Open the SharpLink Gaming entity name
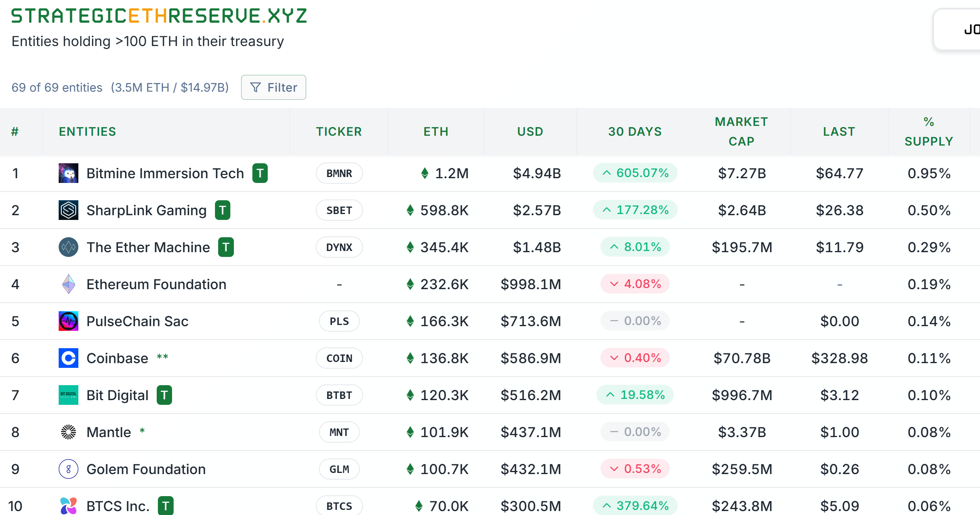 [146, 210]
